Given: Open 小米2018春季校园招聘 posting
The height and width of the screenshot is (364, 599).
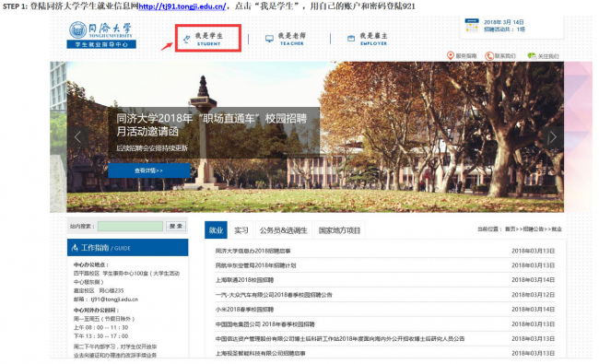Looking at the screenshot, I should 244,310.
